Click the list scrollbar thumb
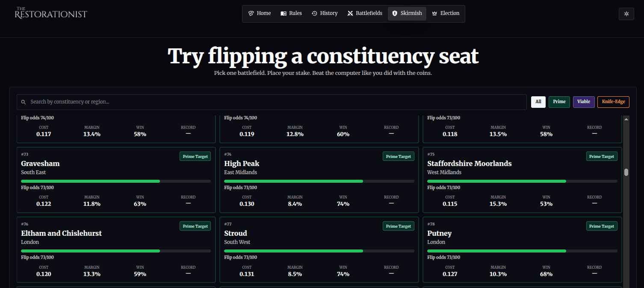 [x=626, y=172]
